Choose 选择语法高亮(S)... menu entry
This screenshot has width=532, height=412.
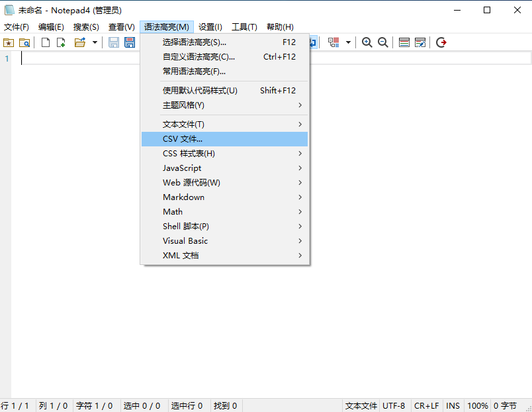pyautogui.click(x=224, y=42)
